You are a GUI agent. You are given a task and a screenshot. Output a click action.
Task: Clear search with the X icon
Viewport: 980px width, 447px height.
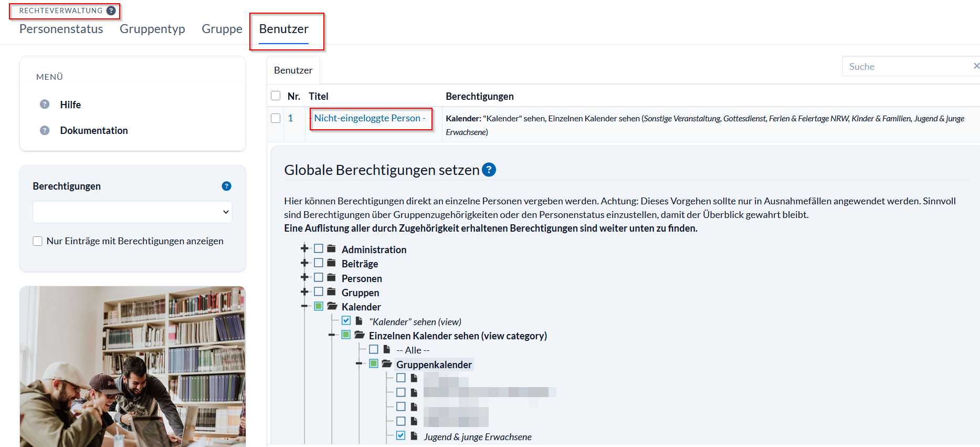[976, 66]
